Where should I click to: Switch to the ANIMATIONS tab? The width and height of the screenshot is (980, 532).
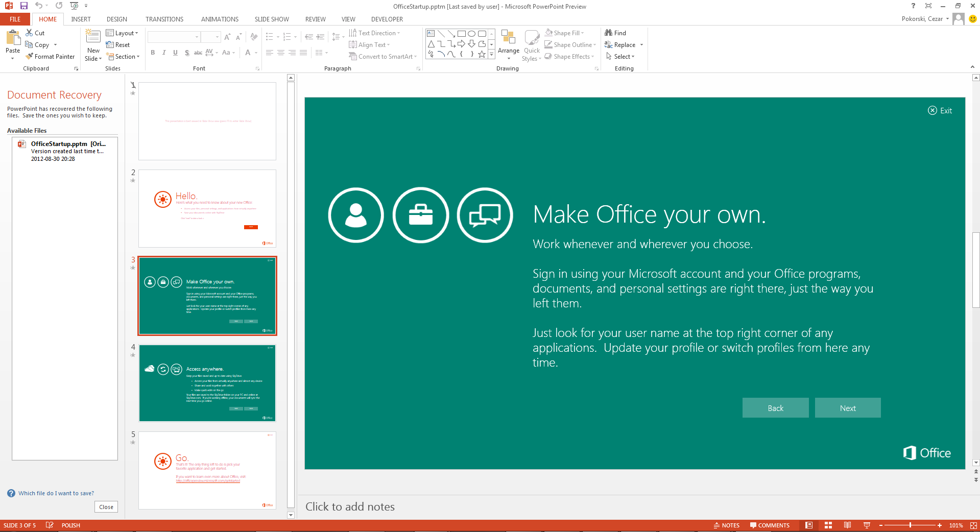coord(220,19)
